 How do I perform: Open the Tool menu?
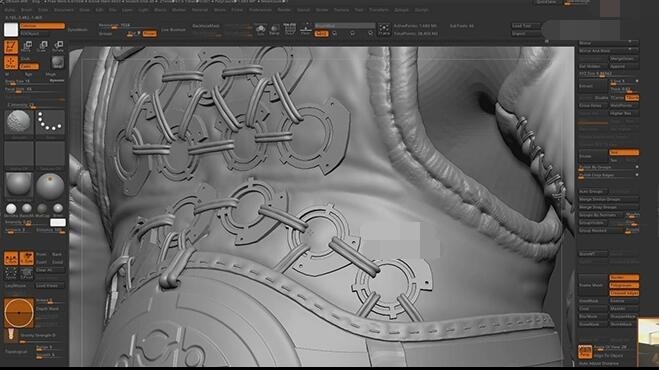[x=359, y=10]
